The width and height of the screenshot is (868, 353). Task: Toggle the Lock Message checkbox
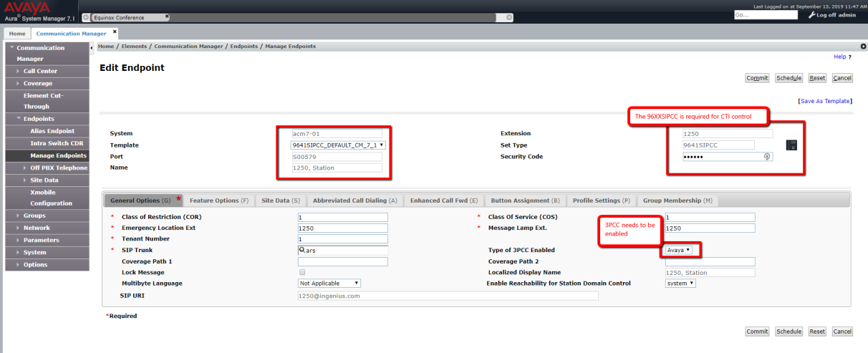point(302,273)
